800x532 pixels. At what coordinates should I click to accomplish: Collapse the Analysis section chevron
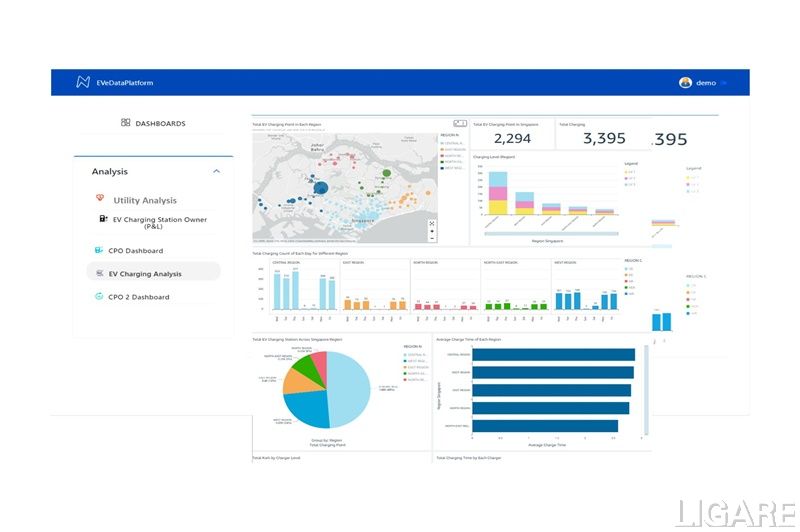click(x=217, y=171)
